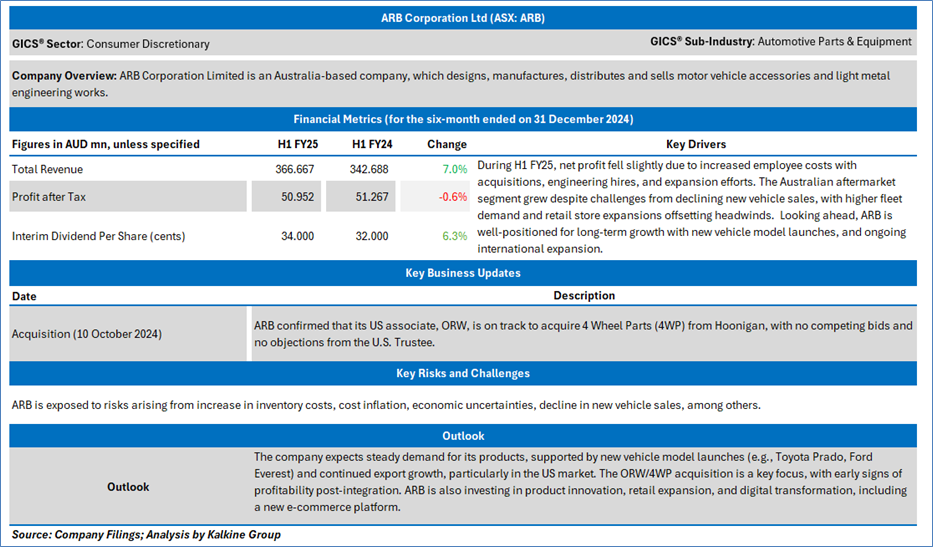Screen dimensions: 933x547
Task: Click the blue 'Outlook' section header
Action: coord(463,436)
